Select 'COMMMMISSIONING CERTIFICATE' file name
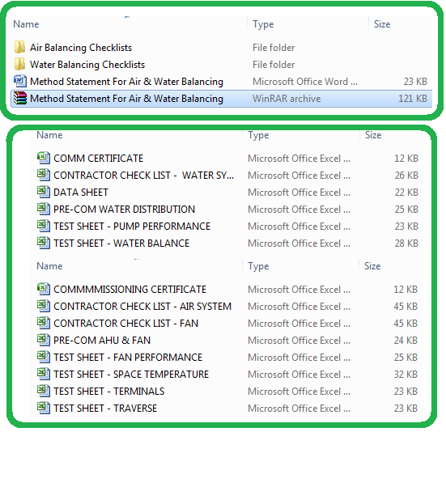 pos(130,290)
